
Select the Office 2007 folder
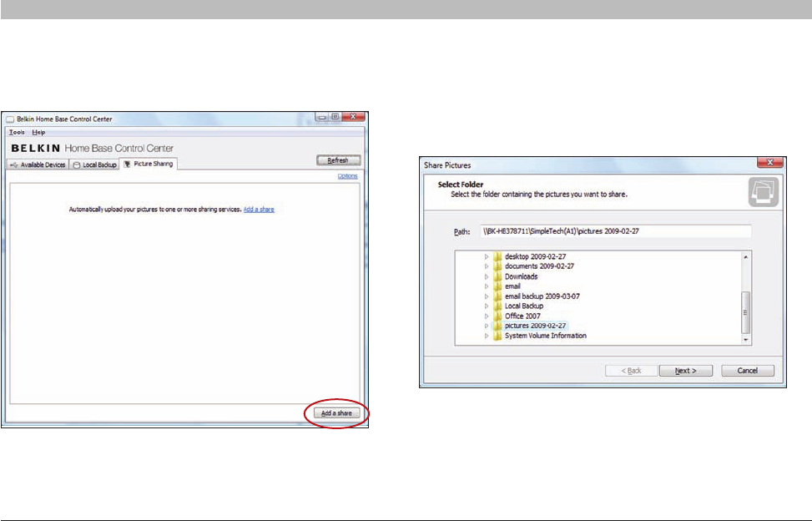point(522,316)
